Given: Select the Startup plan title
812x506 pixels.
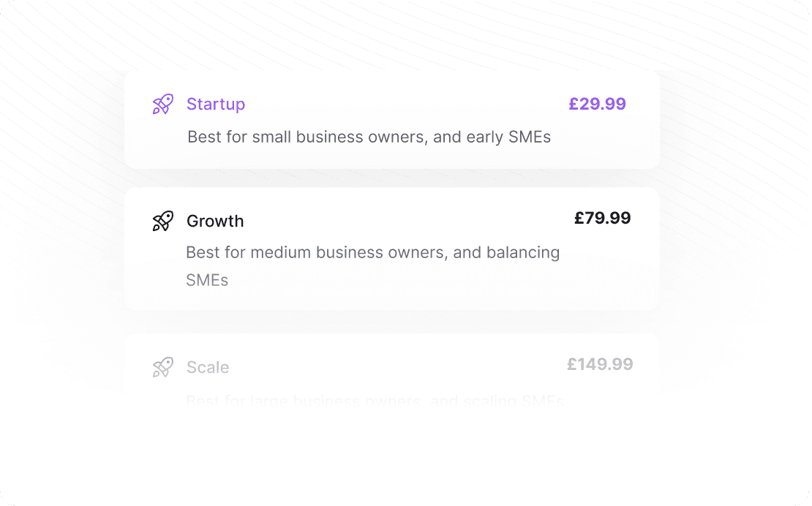Looking at the screenshot, I should pos(216,104).
